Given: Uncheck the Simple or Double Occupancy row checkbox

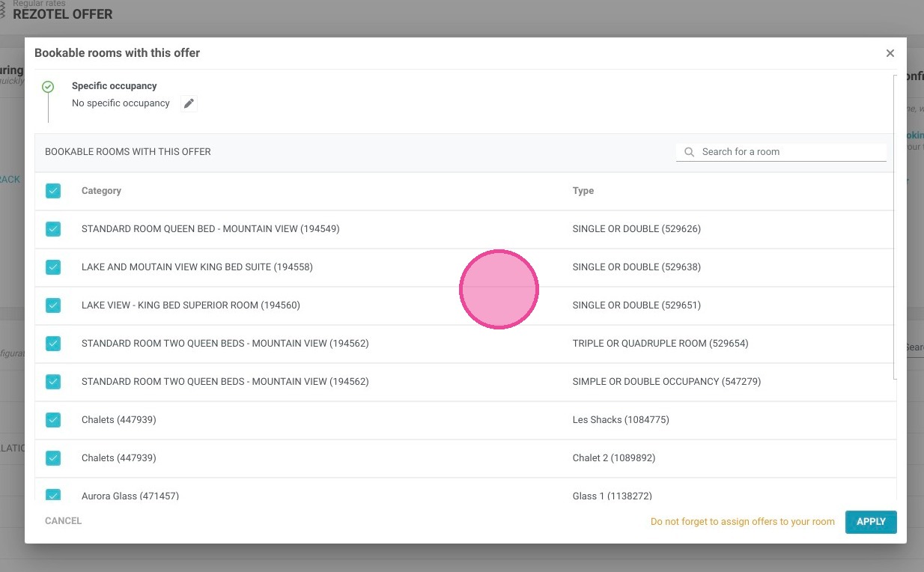Looking at the screenshot, I should pyautogui.click(x=53, y=382).
